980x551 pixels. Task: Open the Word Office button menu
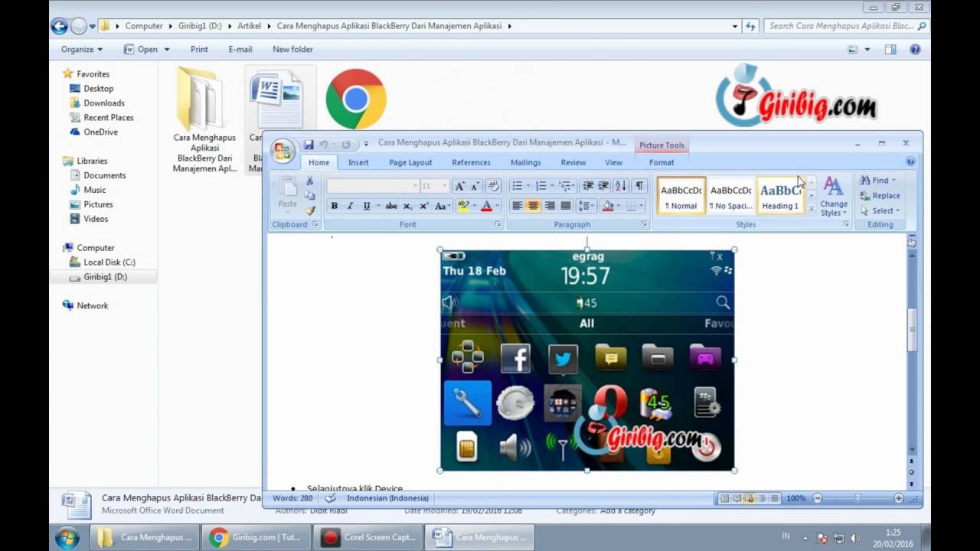[x=283, y=150]
